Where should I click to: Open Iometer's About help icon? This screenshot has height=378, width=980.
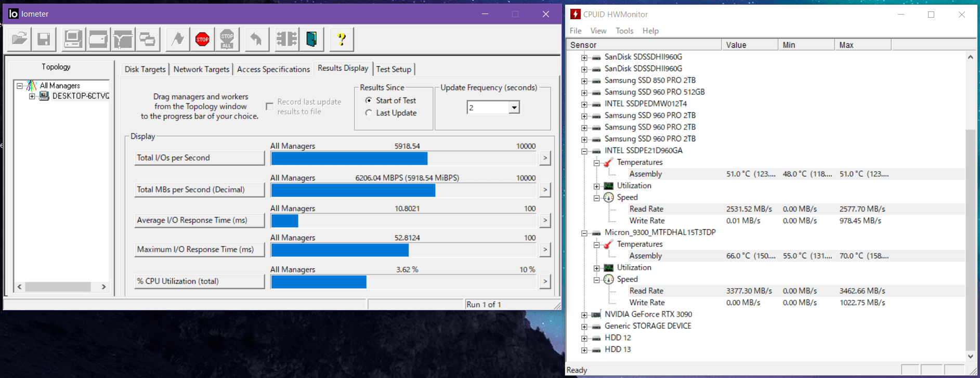click(342, 39)
